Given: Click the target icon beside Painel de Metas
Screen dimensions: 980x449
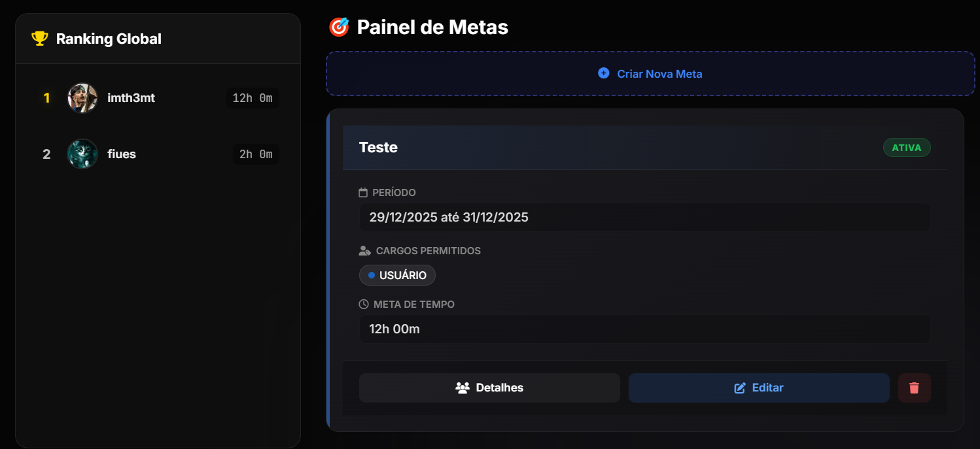Looking at the screenshot, I should 339,27.
